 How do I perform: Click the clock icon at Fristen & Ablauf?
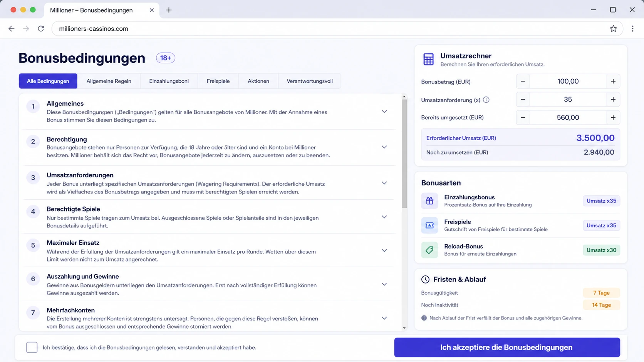pyautogui.click(x=425, y=279)
